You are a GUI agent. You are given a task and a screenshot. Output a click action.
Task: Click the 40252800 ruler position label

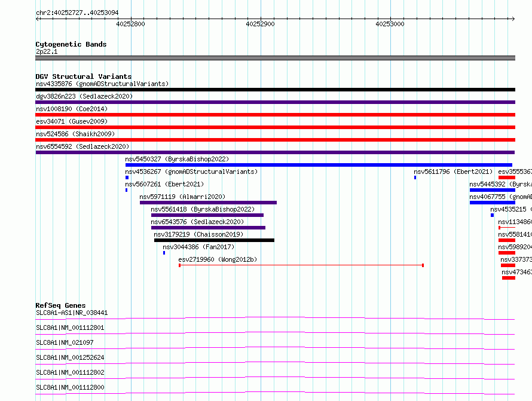pyautogui.click(x=130, y=24)
